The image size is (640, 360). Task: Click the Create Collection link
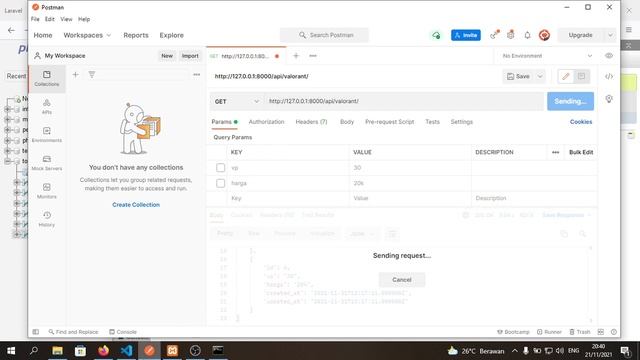(136, 205)
